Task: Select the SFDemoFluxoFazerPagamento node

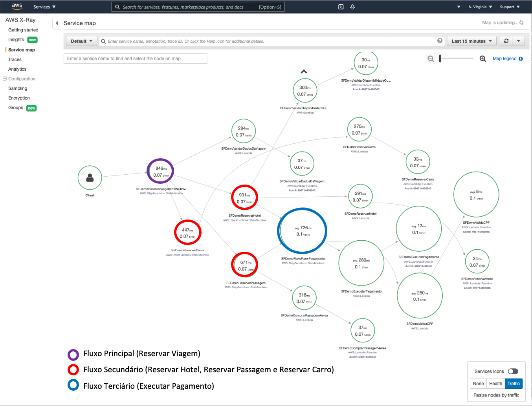Action: pos(302,231)
